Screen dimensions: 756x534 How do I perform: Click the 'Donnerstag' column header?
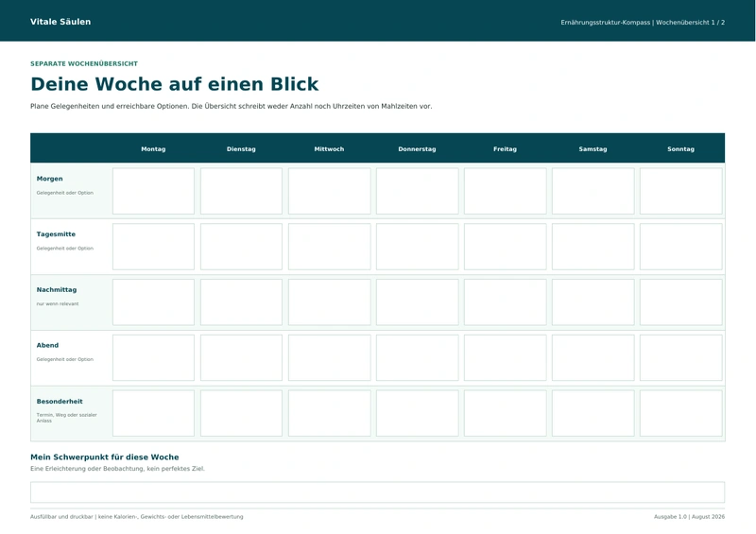[x=417, y=149]
